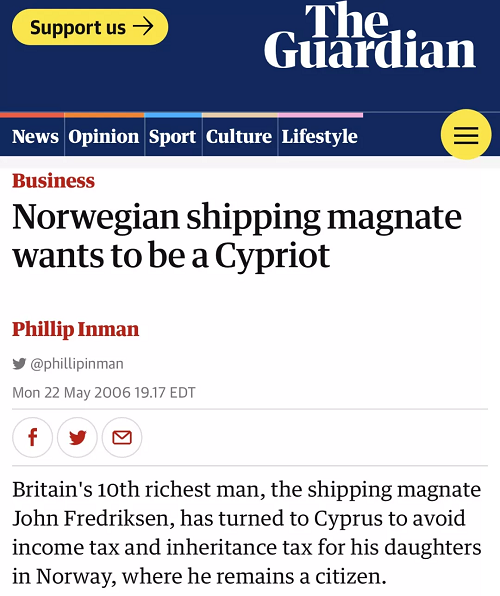Share article via email icon
500x596 pixels.
coord(122,437)
